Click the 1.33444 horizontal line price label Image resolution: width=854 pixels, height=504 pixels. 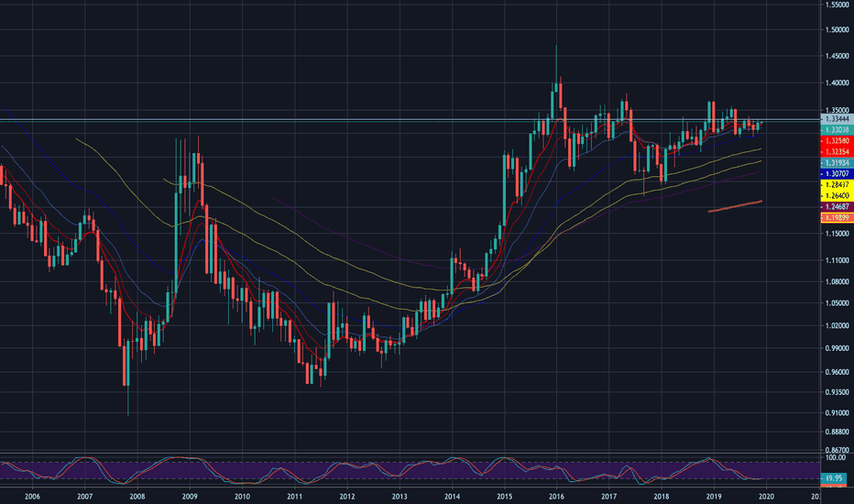pos(836,119)
